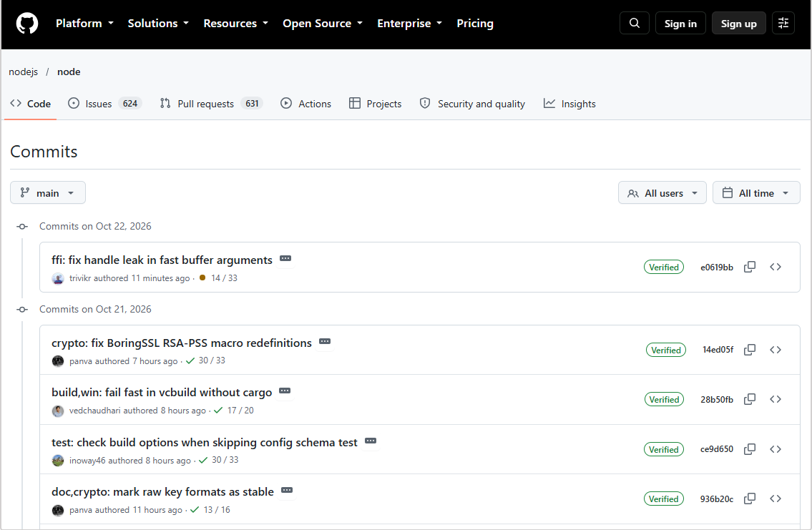Browse repository at commit 14ed05f

(x=776, y=350)
